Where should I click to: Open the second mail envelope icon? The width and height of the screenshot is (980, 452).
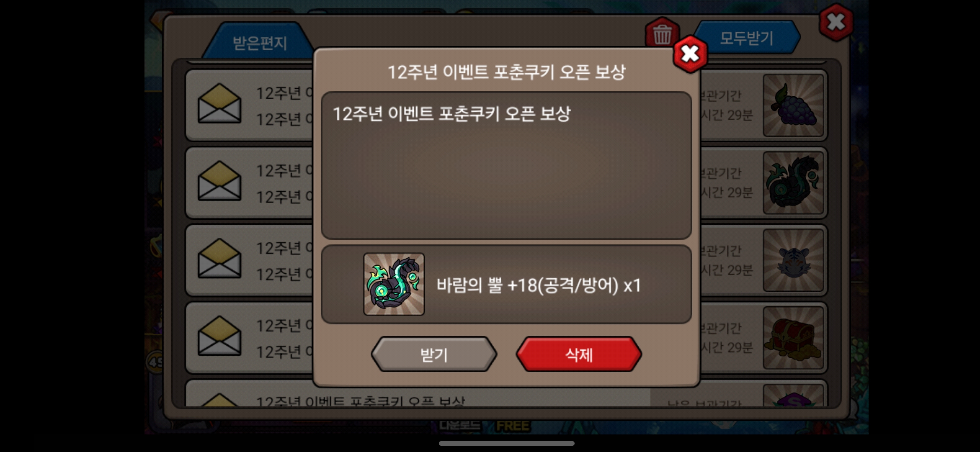pyautogui.click(x=219, y=180)
